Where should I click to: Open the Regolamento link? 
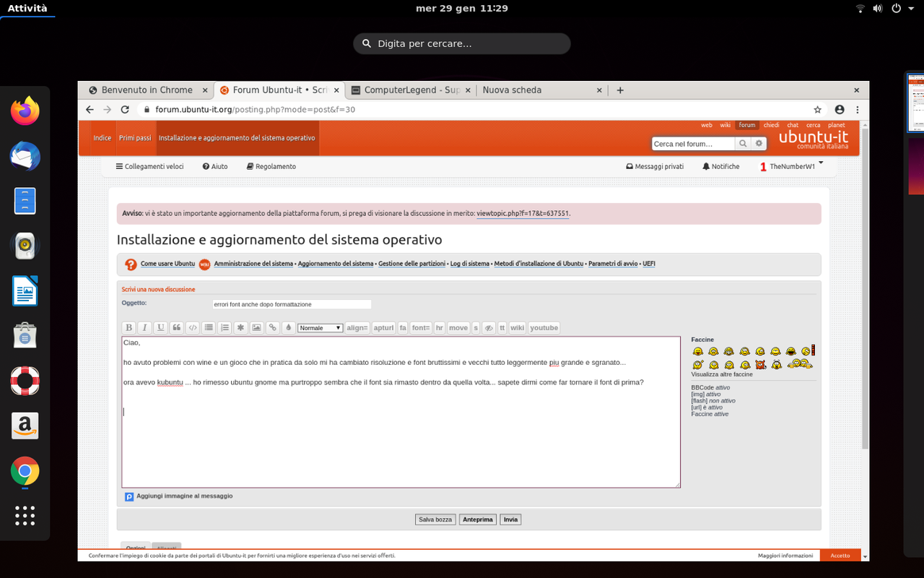(271, 166)
